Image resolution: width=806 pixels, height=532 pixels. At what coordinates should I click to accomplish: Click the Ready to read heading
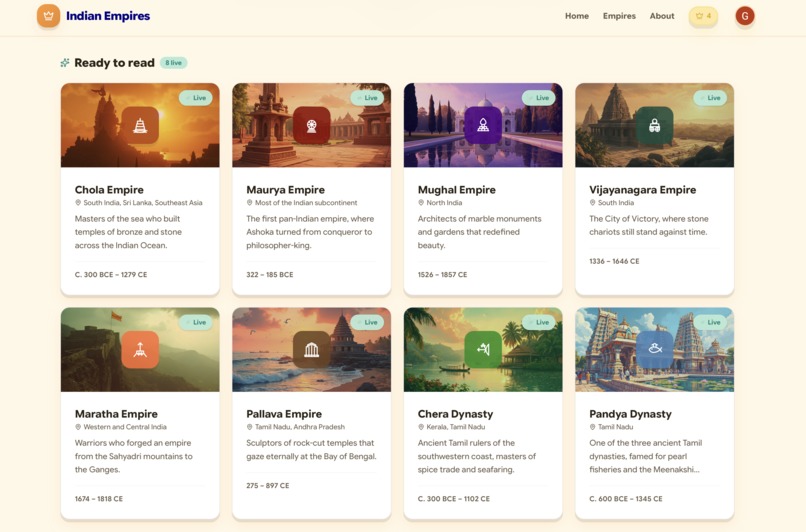click(115, 63)
